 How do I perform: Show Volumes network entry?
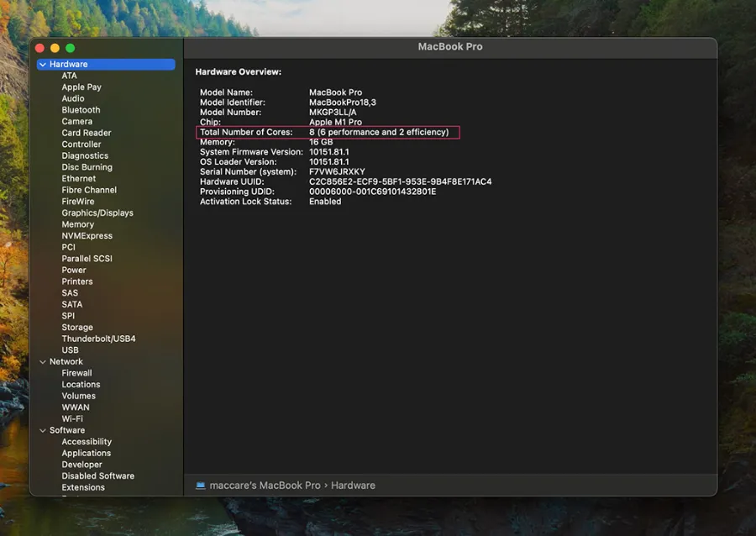point(79,396)
